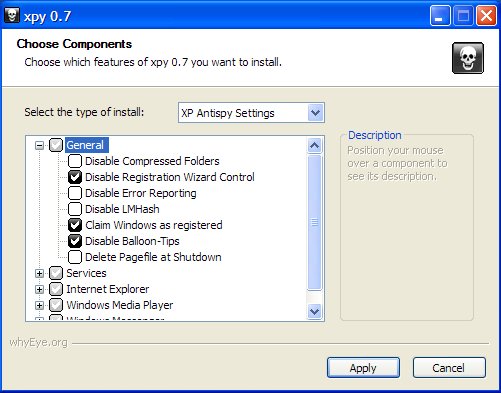Click the skull logo in the header
Screen dimensions: 501x393
(468, 58)
